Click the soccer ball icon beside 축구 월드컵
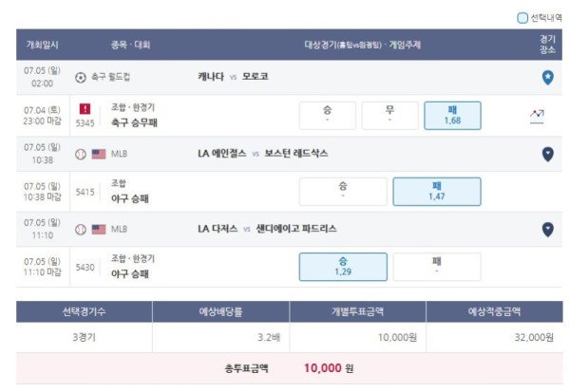The width and height of the screenshot is (570, 392). click(81, 78)
